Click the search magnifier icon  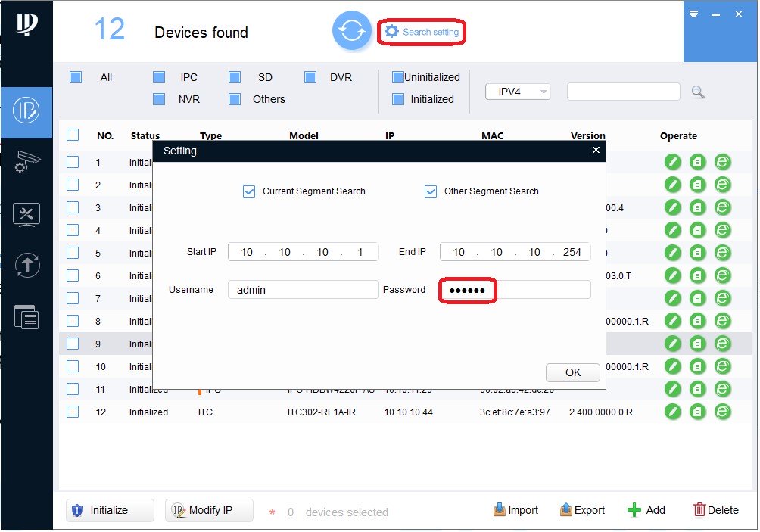pos(698,92)
